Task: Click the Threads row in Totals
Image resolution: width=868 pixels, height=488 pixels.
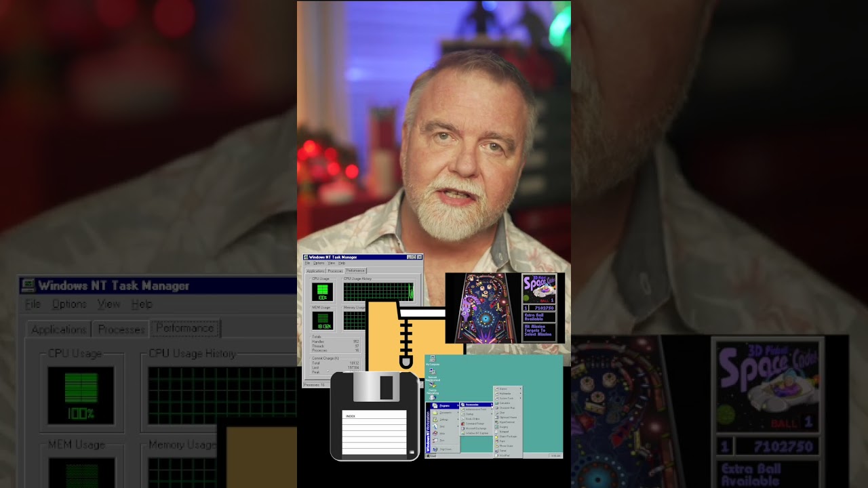Action: (x=336, y=346)
